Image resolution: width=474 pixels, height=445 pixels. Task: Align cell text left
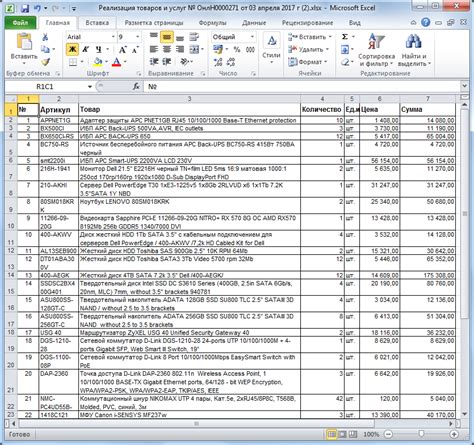pyautogui.click(x=153, y=49)
